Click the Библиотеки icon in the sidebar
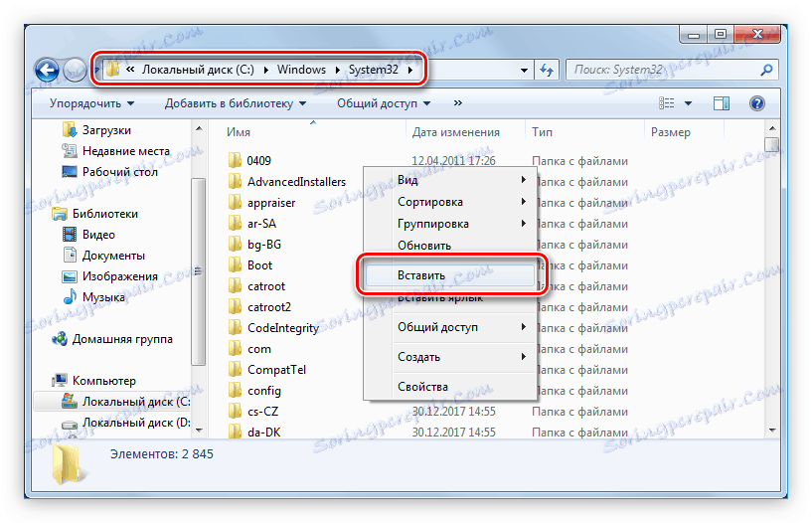 pos(60,214)
